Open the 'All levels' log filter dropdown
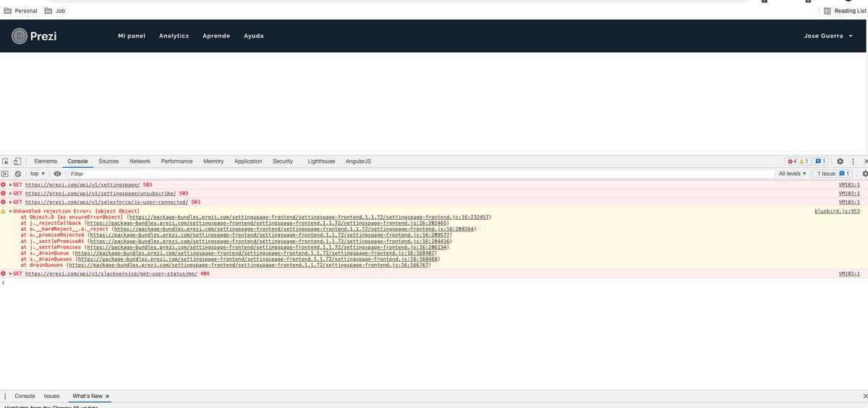 (x=792, y=174)
